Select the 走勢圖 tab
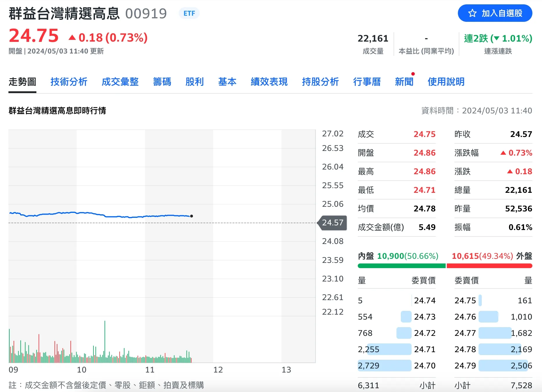 (x=22, y=82)
